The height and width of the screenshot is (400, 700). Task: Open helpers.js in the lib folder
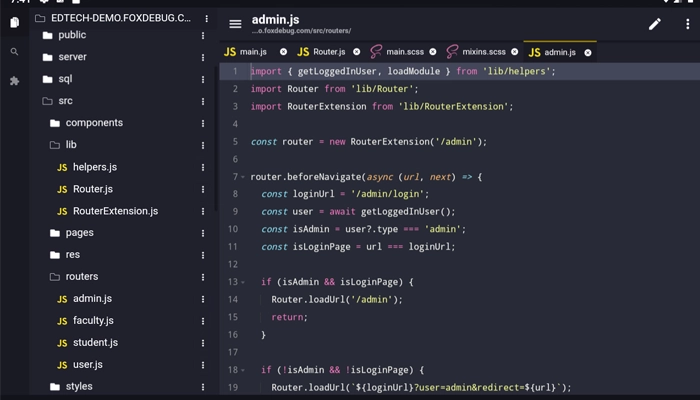pyautogui.click(x=94, y=167)
